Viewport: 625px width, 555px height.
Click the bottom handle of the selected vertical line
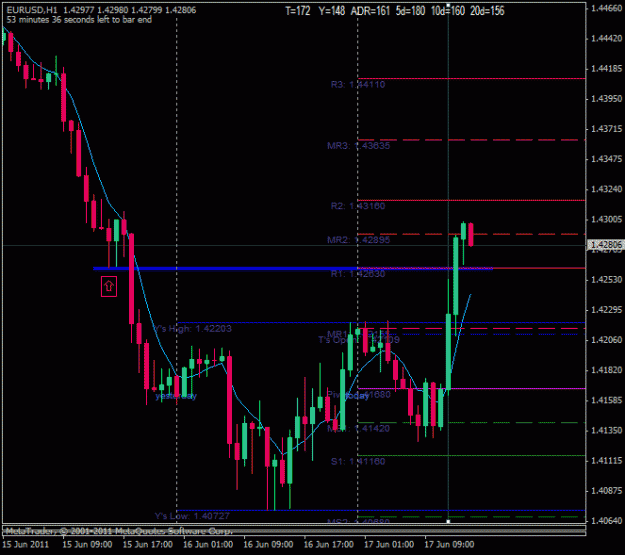coord(448,522)
